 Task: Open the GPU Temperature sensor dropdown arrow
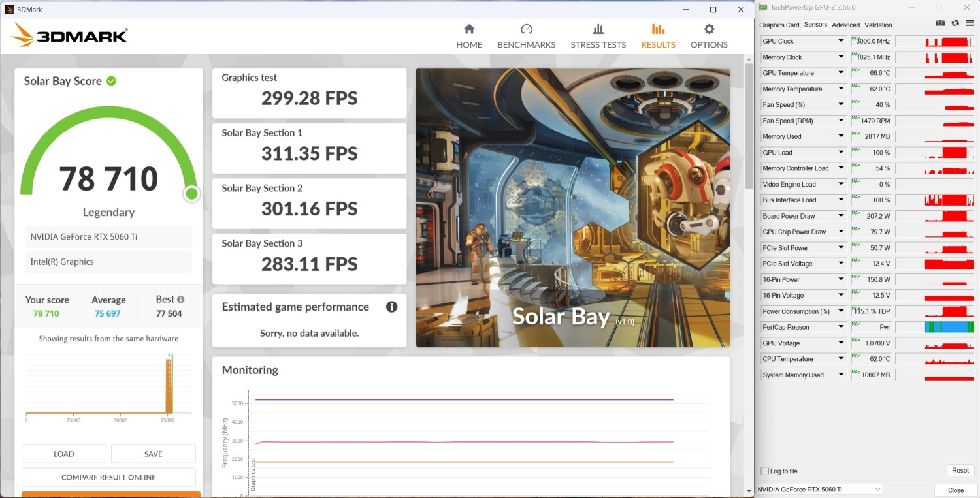point(841,73)
